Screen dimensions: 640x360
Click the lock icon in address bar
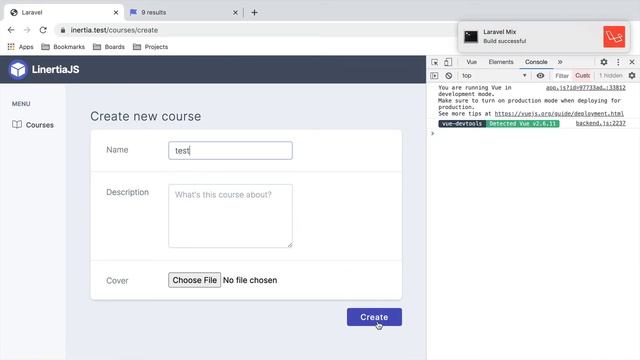(x=63, y=30)
